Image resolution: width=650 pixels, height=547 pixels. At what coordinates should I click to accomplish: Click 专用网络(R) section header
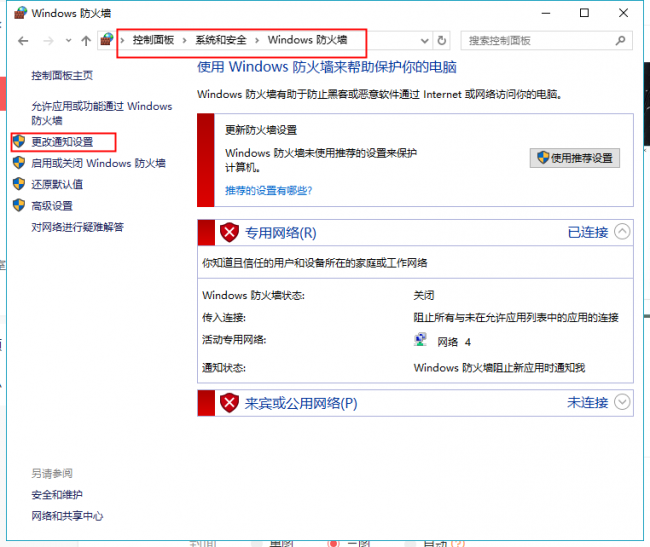coord(281,233)
